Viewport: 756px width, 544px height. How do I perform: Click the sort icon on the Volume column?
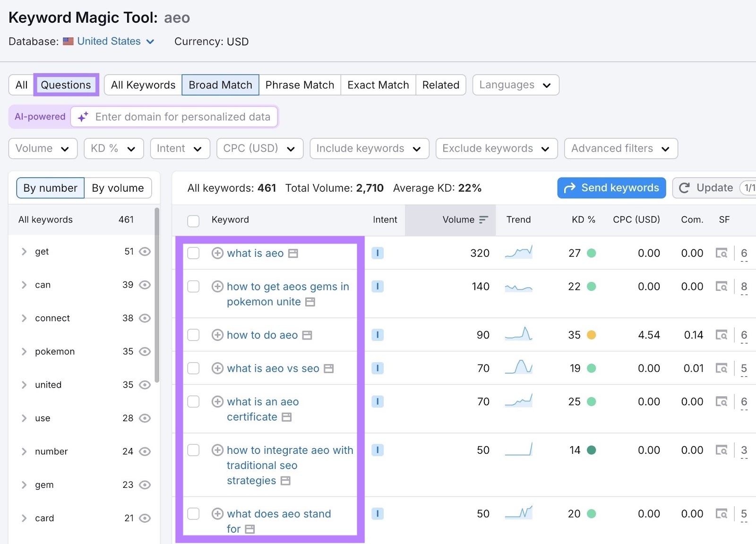coord(483,220)
